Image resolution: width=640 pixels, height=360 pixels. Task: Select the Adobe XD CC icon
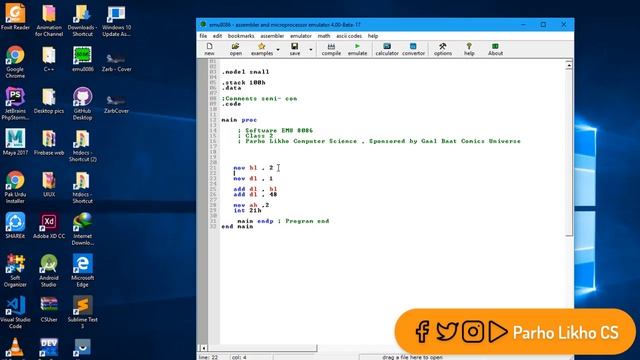coord(49,225)
